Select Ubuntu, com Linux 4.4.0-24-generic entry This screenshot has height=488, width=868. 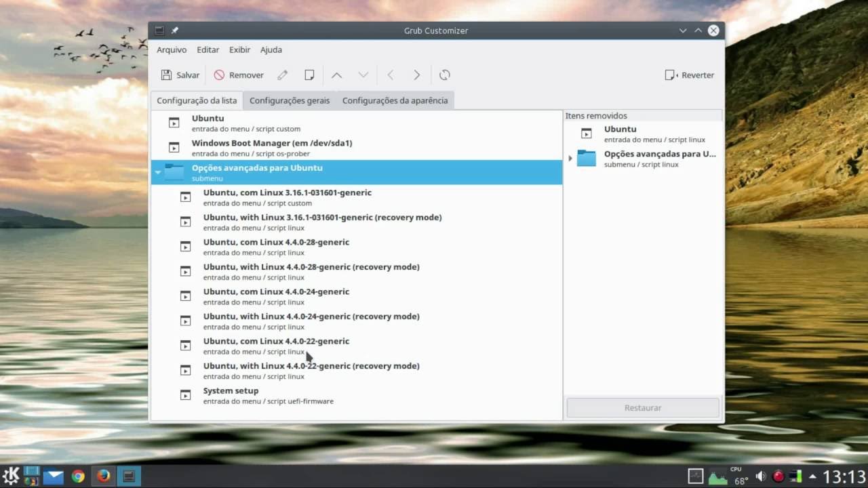[x=357, y=296]
